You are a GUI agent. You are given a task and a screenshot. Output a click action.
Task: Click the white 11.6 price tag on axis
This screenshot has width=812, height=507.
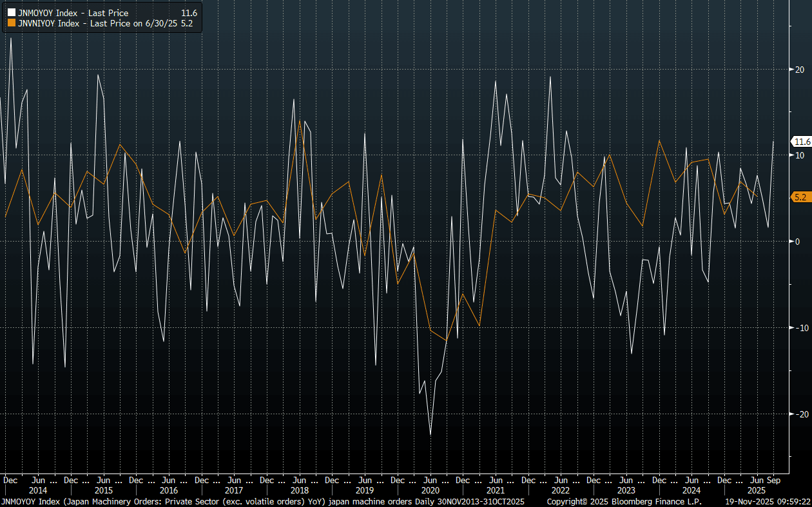[802, 142]
